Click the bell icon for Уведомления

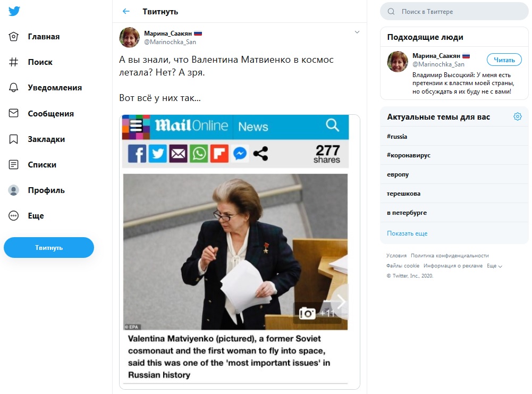click(14, 88)
